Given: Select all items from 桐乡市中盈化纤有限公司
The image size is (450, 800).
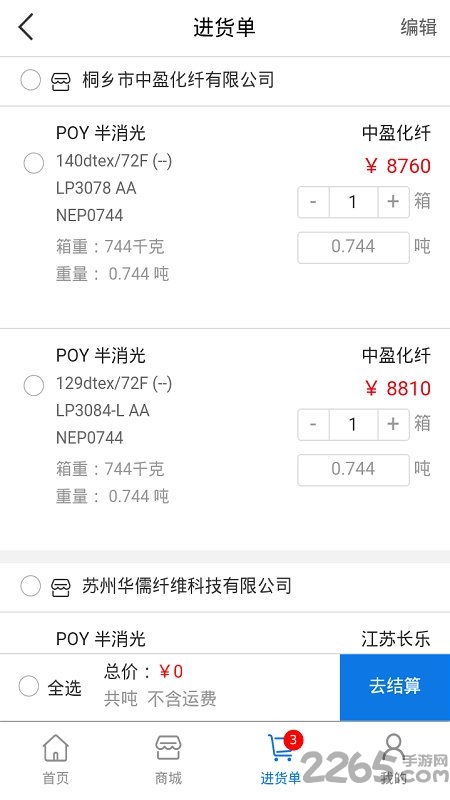Looking at the screenshot, I should tap(31, 81).
